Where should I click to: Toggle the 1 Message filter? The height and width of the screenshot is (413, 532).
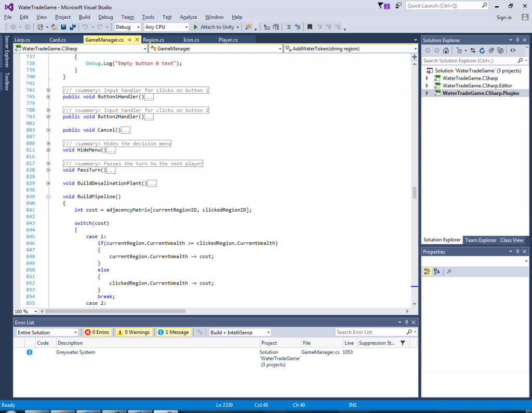point(174,332)
